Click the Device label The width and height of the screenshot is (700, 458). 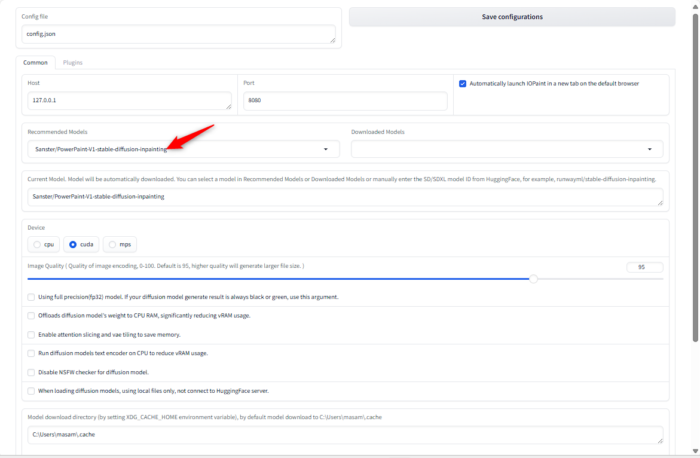tap(36, 228)
